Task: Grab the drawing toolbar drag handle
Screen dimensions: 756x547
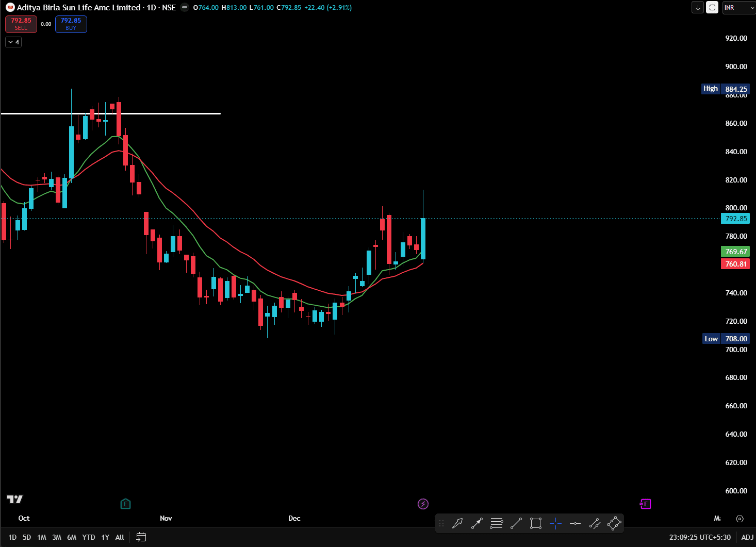Action: pos(441,524)
